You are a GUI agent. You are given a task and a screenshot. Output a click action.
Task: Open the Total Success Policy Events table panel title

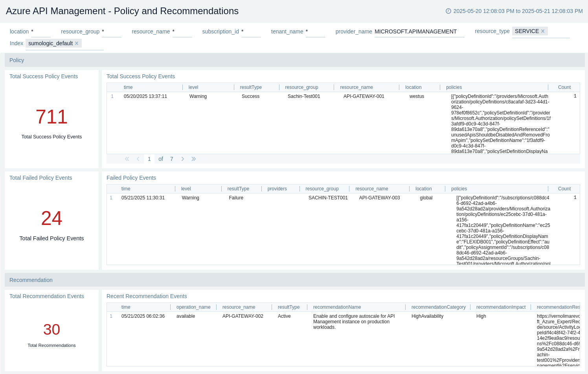click(141, 76)
